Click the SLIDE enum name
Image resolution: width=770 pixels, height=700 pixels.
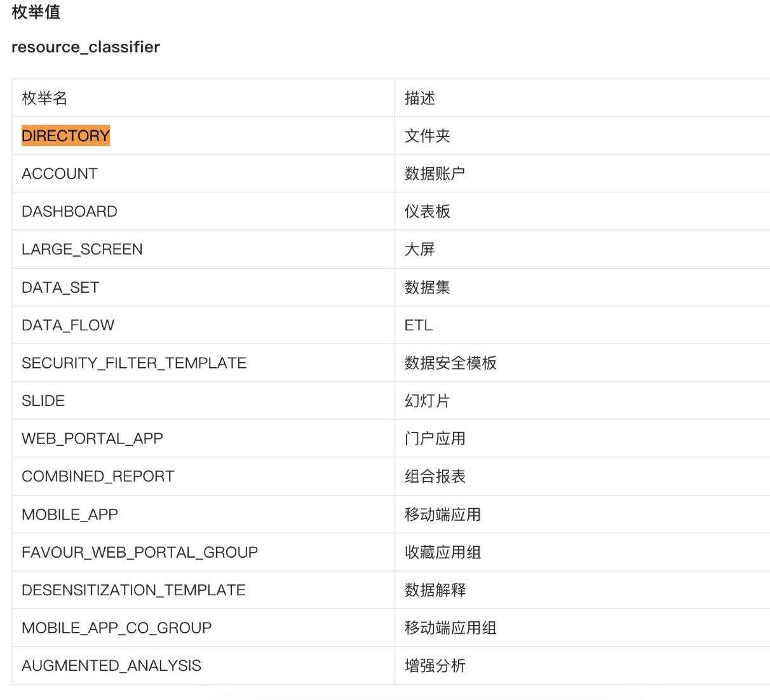[x=43, y=401]
